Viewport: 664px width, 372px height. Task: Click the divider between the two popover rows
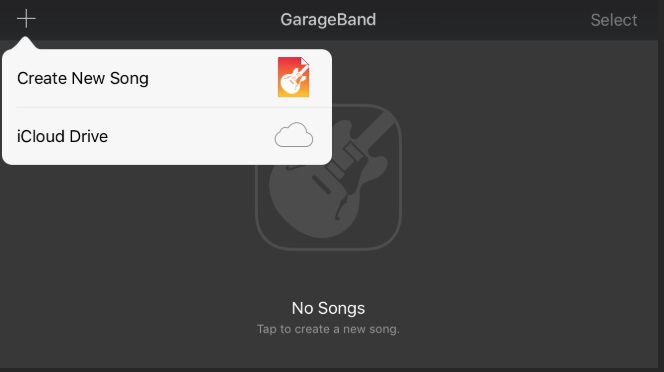click(174, 107)
